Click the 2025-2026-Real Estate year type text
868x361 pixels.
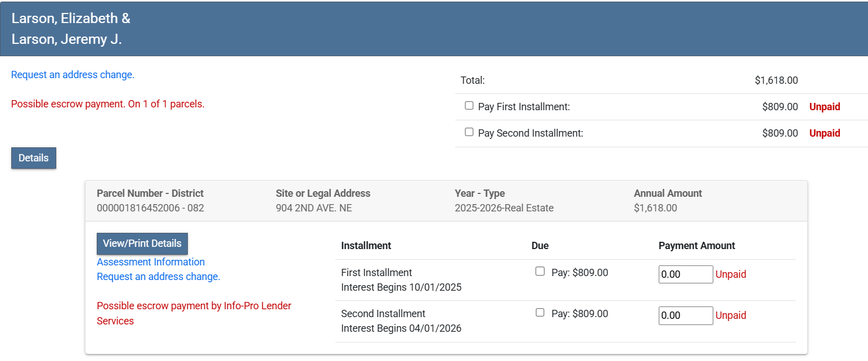pyautogui.click(x=504, y=208)
